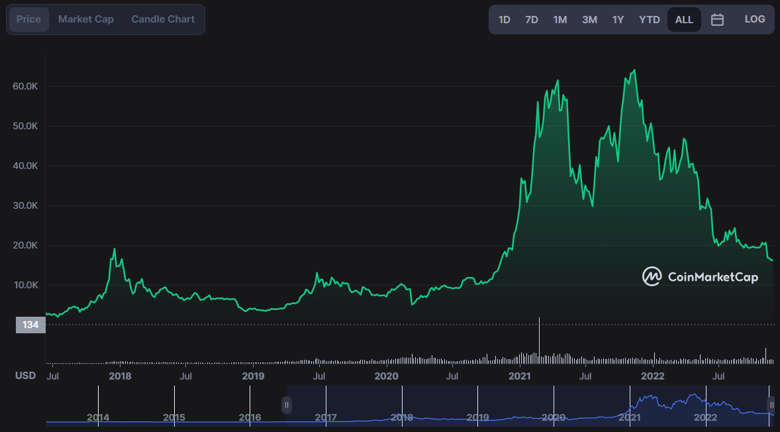Click the tallest volume bar in early 2021
This screenshot has height=432, width=780.
[539, 340]
